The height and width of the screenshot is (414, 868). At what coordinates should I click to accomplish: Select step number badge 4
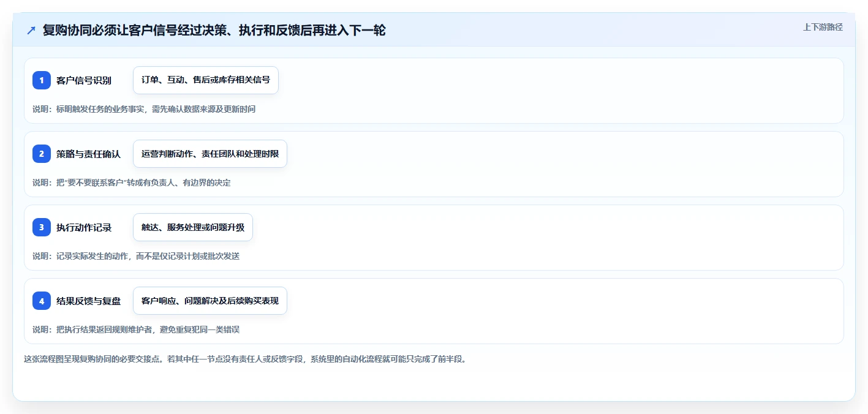[42, 301]
